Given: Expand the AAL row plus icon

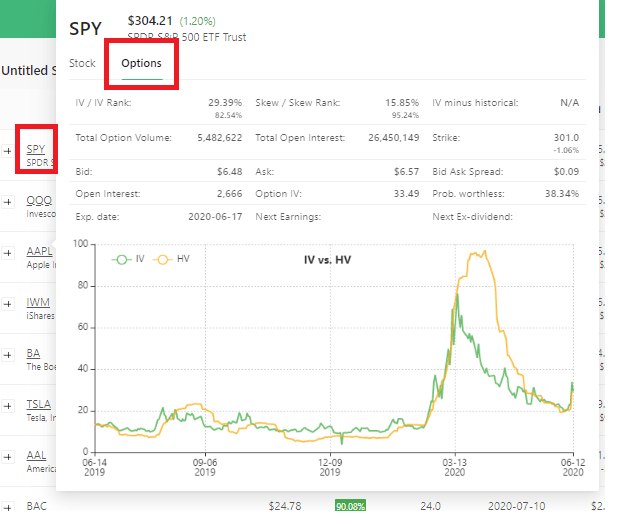Looking at the screenshot, I should pos(8,457).
